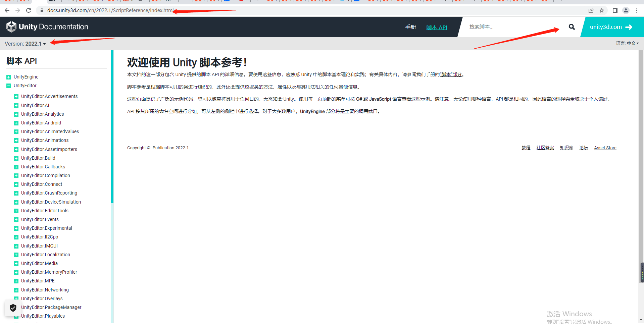
Task: Open the browser side panel icon
Action: click(615, 10)
